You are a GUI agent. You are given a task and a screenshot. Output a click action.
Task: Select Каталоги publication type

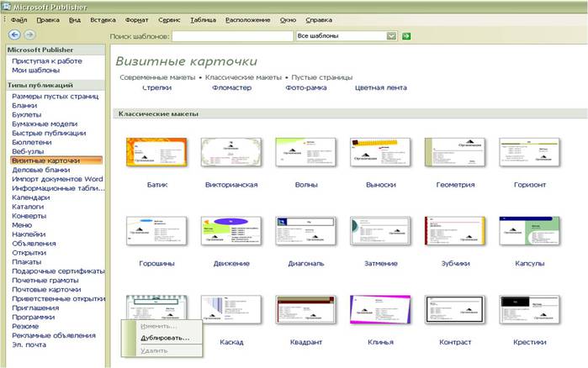[x=28, y=207]
